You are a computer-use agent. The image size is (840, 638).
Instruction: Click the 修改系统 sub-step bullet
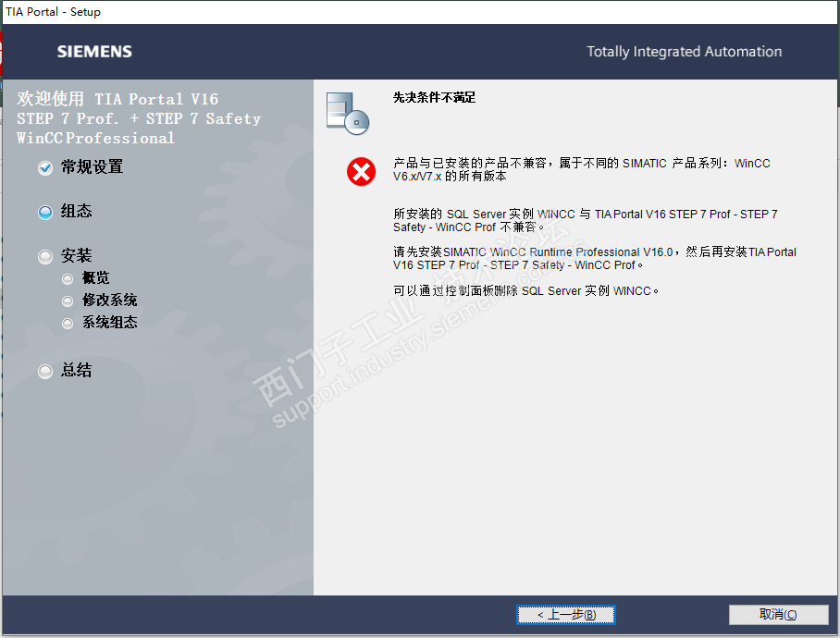68,301
